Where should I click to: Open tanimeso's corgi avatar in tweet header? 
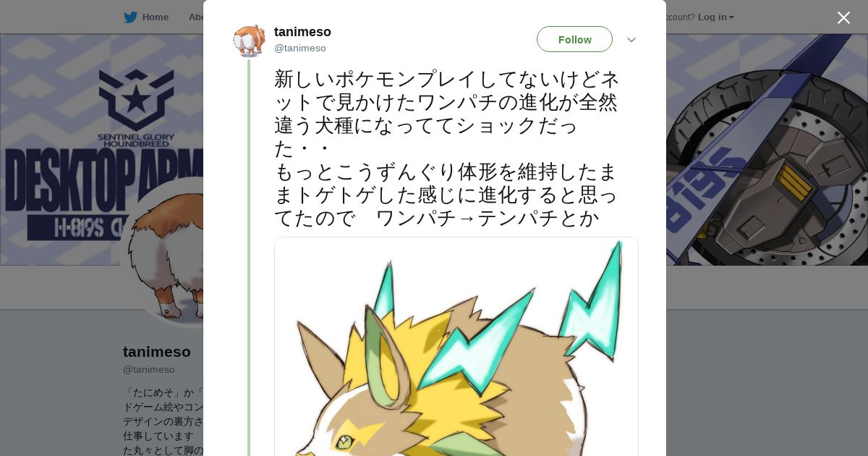(x=249, y=41)
